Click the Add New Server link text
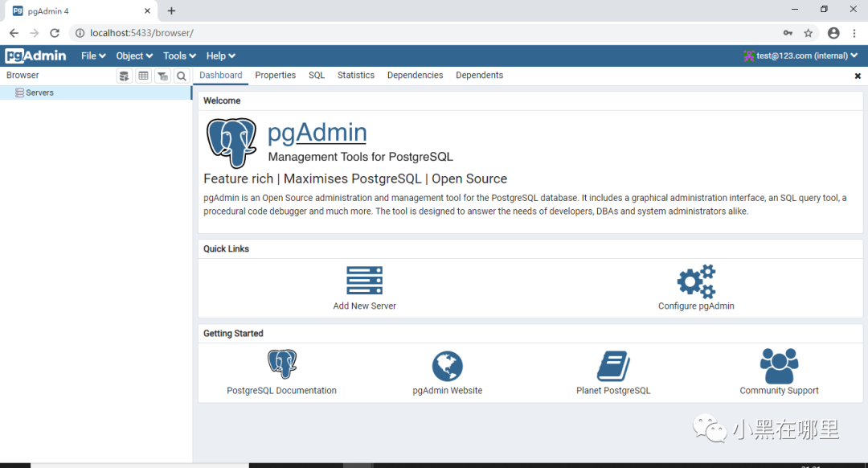The image size is (868, 468). [x=365, y=306]
